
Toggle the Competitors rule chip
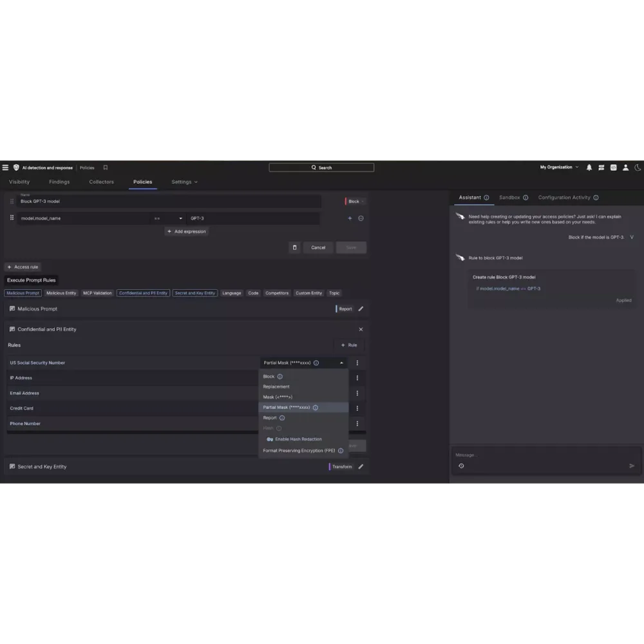pyautogui.click(x=277, y=293)
